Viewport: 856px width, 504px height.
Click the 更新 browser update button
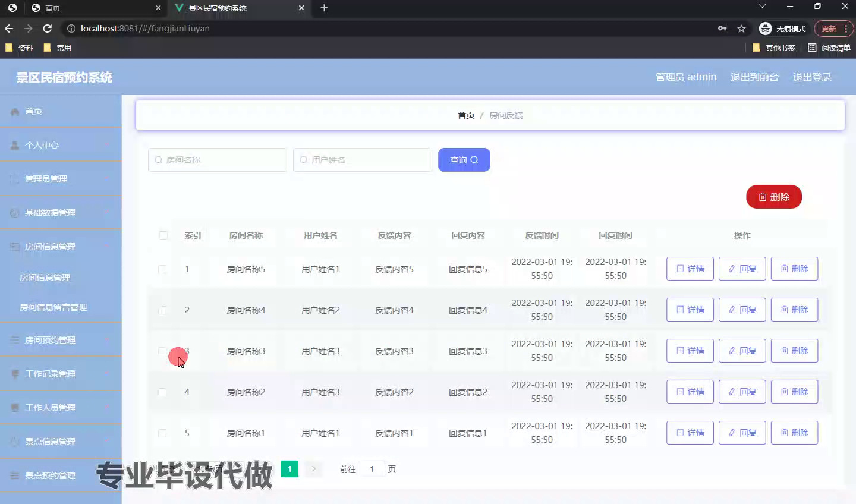(834, 29)
